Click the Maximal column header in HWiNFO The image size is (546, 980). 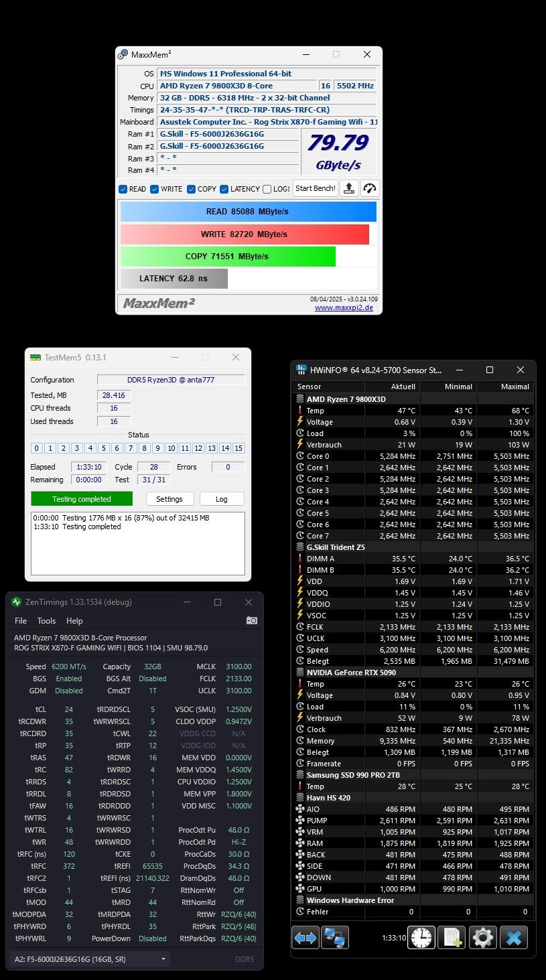(506, 387)
